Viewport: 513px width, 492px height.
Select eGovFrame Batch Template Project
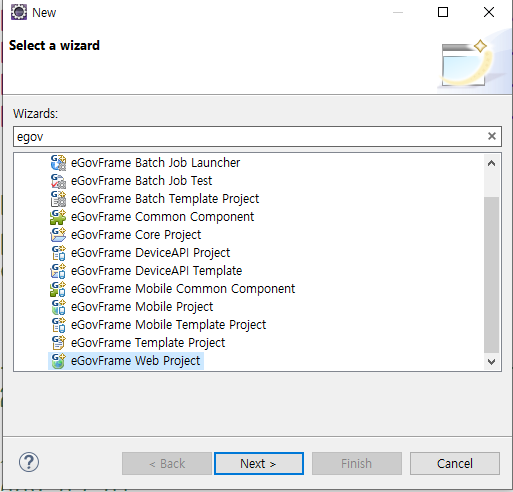pos(165,199)
